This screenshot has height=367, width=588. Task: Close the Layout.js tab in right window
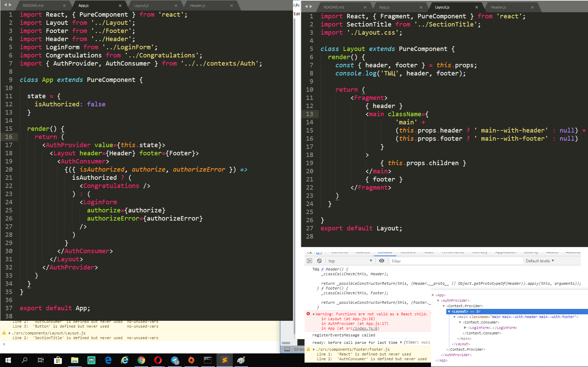click(x=477, y=7)
